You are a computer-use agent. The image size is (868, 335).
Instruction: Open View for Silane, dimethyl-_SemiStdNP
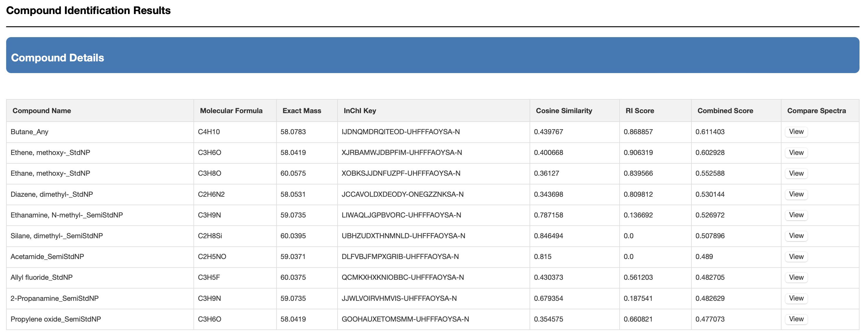coord(796,236)
